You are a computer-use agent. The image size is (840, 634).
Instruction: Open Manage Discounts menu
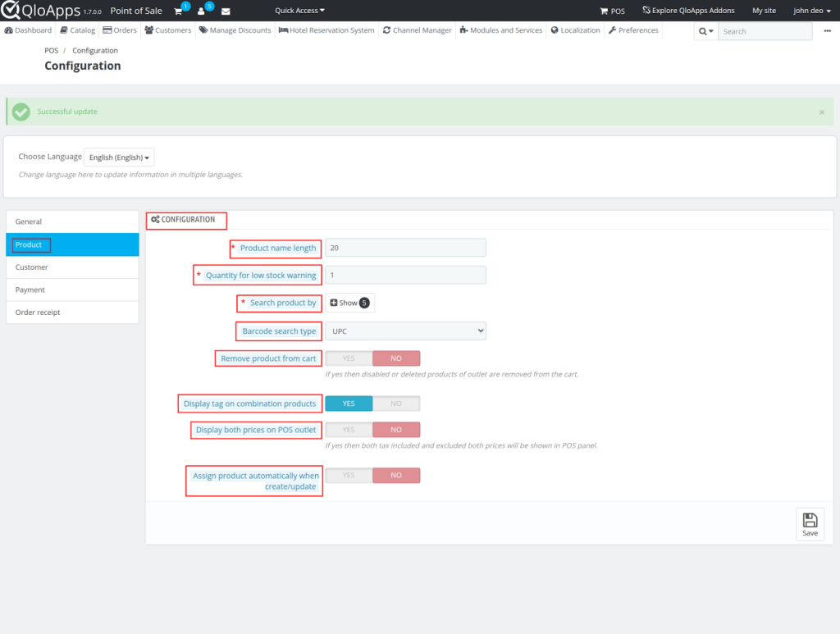235,30
